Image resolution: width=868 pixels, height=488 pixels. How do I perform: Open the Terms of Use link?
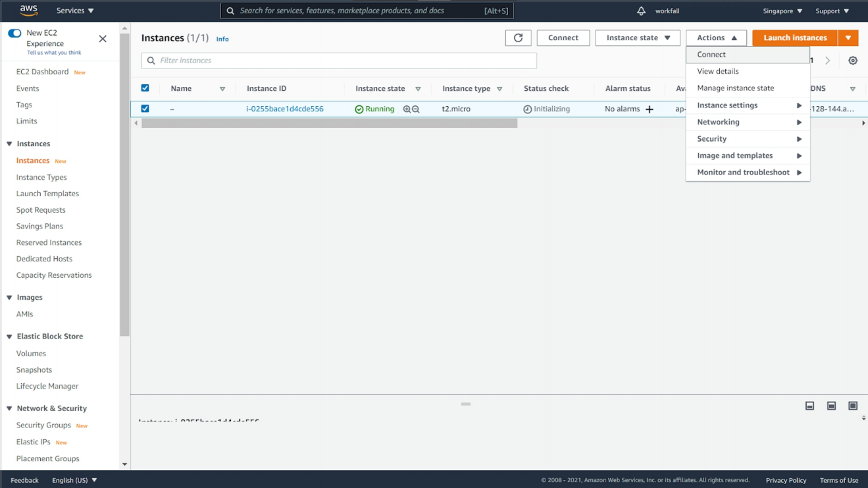[x=839, y=480]
